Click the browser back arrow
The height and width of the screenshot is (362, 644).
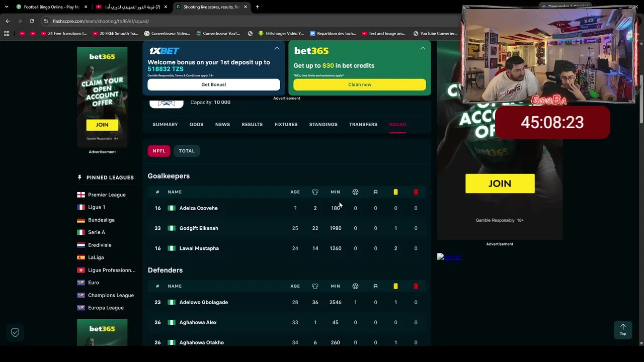pos(8,21)
